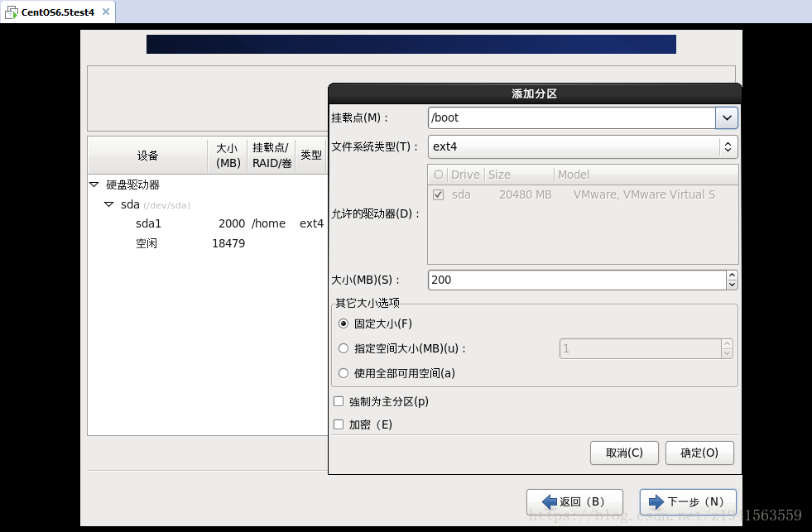Click the disabled specified size field
812x532 pixels.
(x=640, y=349)
